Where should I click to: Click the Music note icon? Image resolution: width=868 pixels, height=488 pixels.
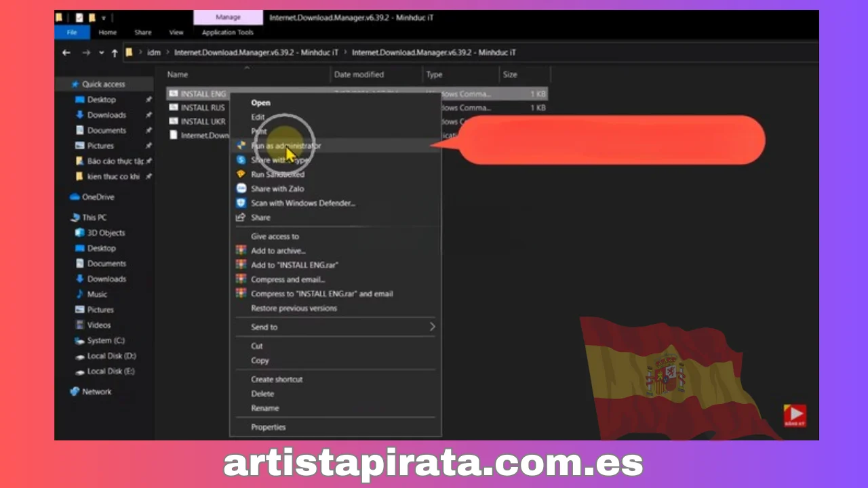point(81,294)
